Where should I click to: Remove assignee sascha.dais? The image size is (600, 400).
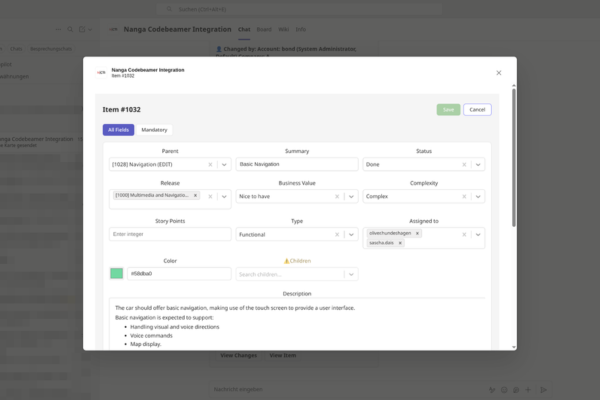pyautogui.click(x=400, y=243)
